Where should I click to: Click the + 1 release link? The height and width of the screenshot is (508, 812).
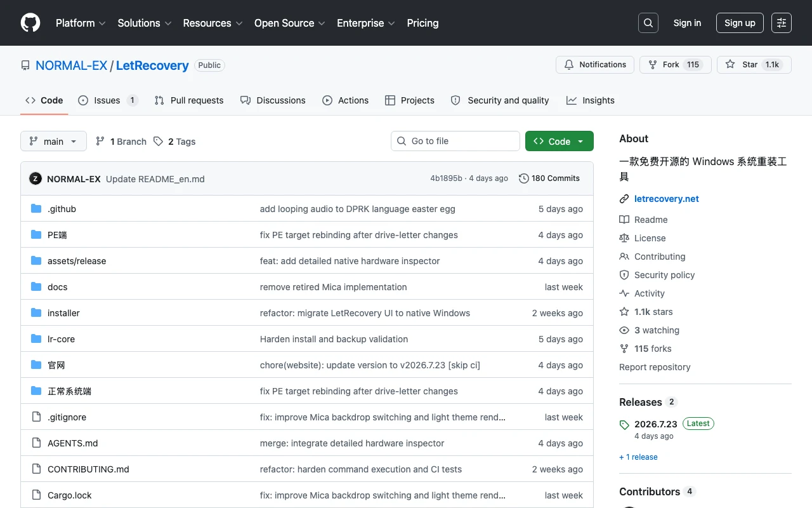638,457
